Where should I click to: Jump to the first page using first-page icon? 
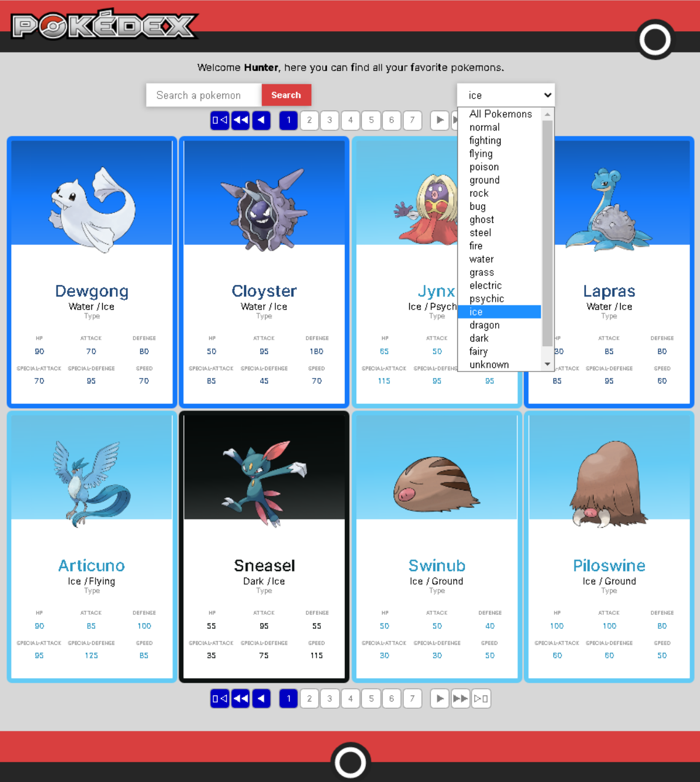[x=219, y=698]
